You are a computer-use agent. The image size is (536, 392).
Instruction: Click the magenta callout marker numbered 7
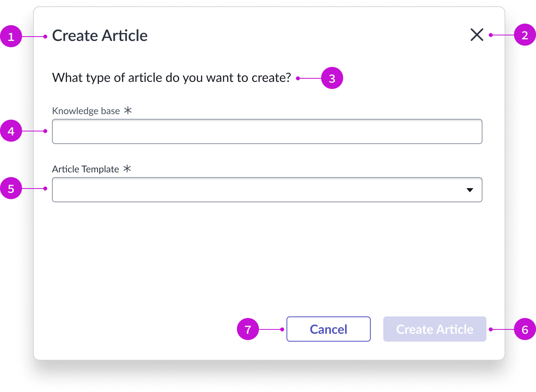click(248, 329)
